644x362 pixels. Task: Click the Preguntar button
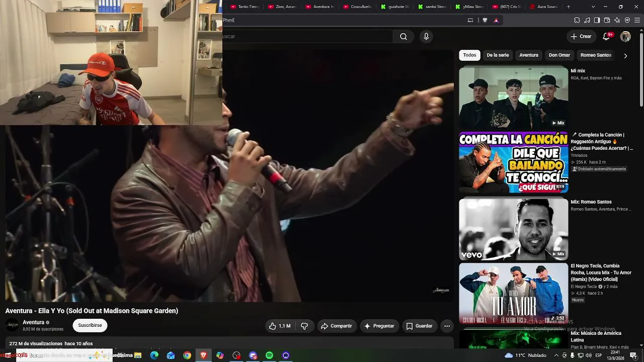pyautogui.click(x=379, y=326)
